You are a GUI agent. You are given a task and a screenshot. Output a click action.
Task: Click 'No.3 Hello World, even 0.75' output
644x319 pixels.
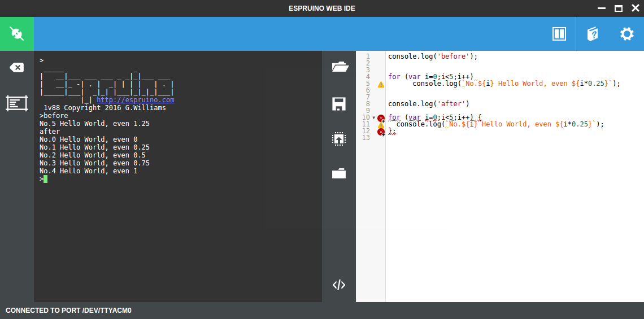[94, 163]
